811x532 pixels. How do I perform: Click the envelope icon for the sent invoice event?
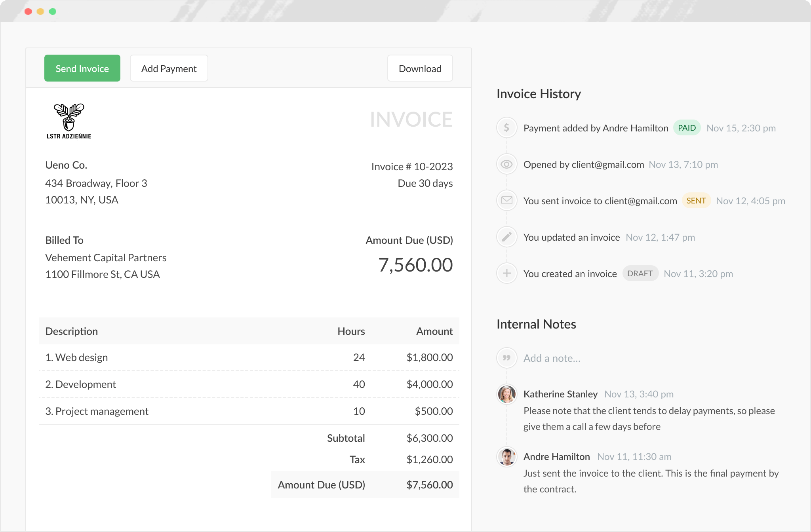pyautogui.click(x=506, y=200)
